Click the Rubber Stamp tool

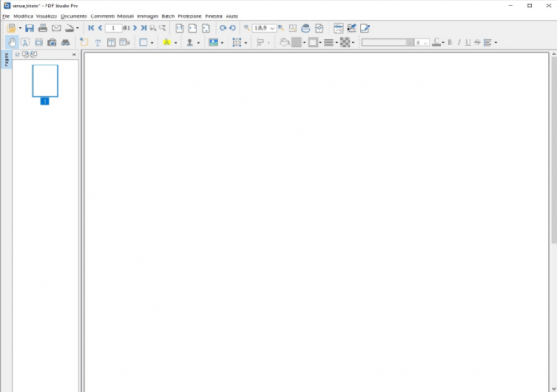pyautogui.click(x=190, y=43)
